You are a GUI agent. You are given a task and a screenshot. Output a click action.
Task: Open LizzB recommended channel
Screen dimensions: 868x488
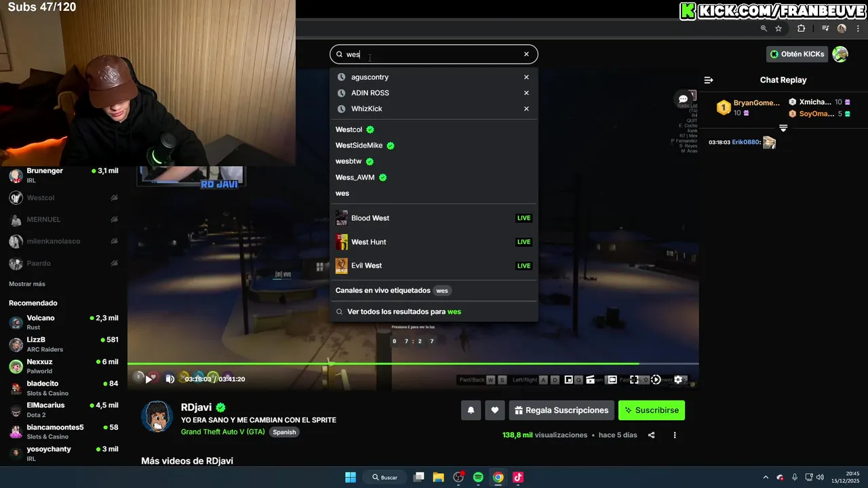(64, 344)
